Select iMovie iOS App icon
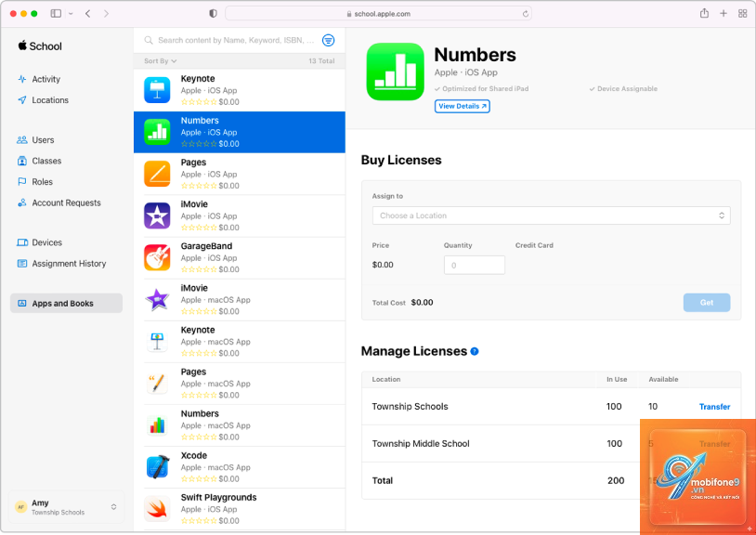Image resolution: width=756 pixels, height=535 pixels. (157, 215)
